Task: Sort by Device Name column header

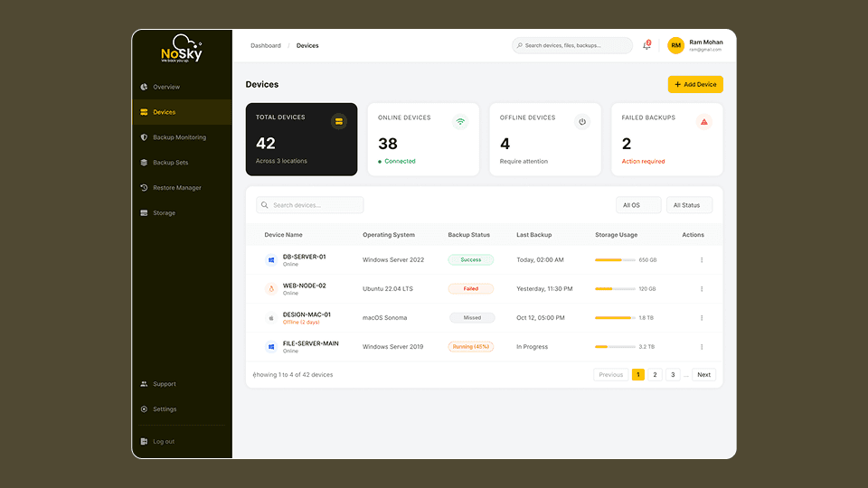Action: point(283,235)
